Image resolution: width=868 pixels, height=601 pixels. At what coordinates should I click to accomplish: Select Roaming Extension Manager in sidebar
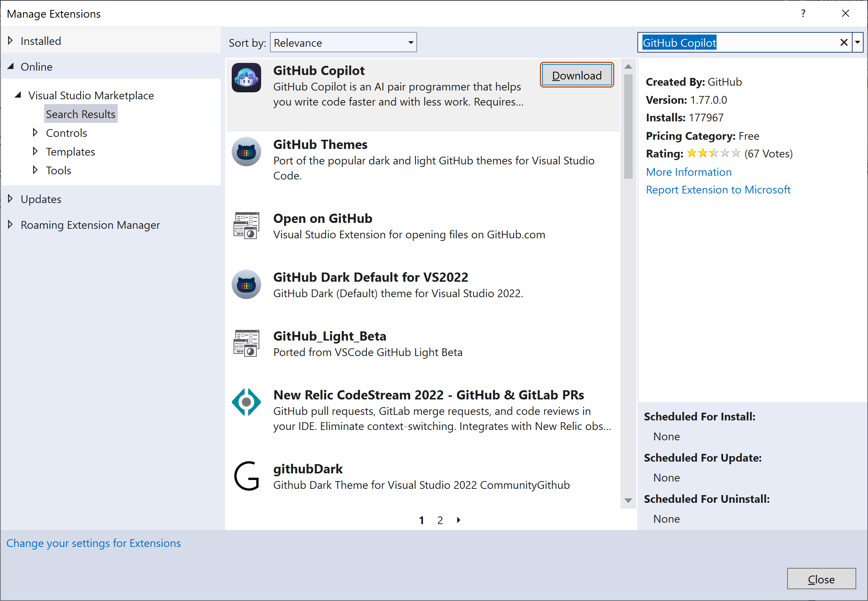tap(91, 224)
